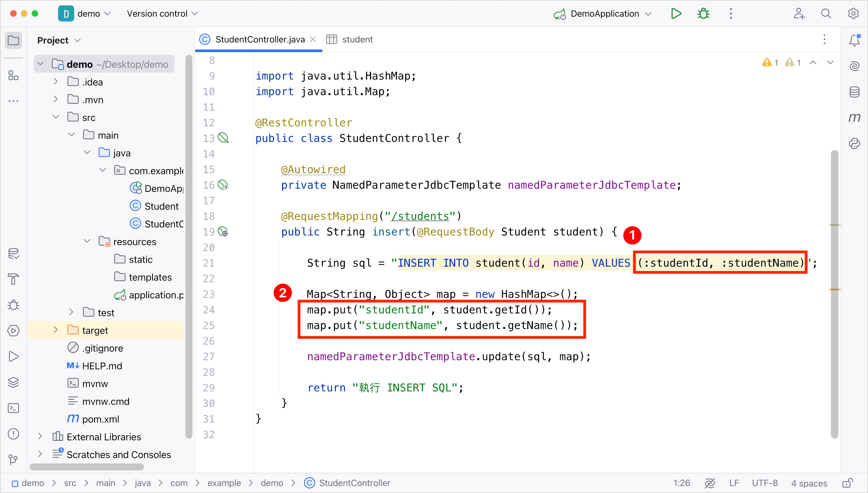This screenshot has height=493, width=868.
Task: Open the More Actions menu in the title bar
Action: pos(731,13)
